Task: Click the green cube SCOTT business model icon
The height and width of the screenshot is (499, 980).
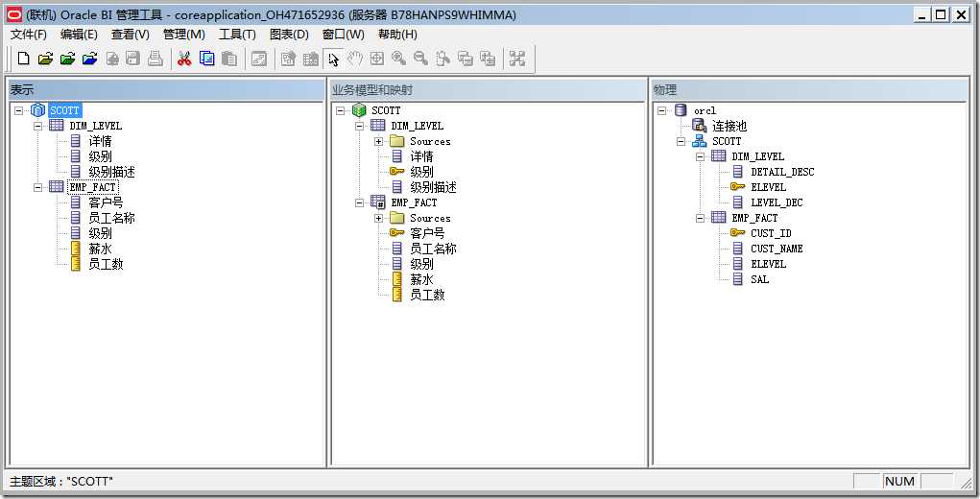Action: [x=359, y=110]
